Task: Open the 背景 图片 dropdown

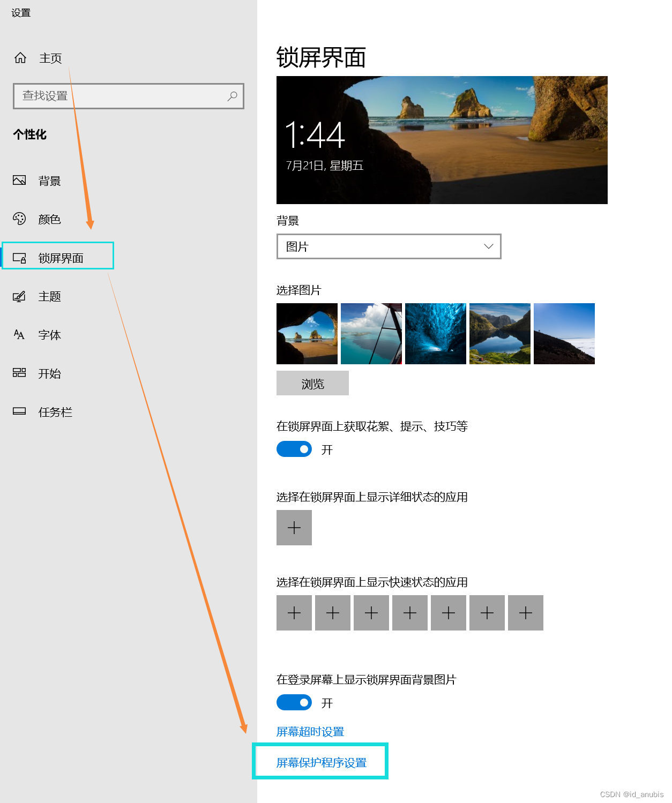Action: pos(389,246)
